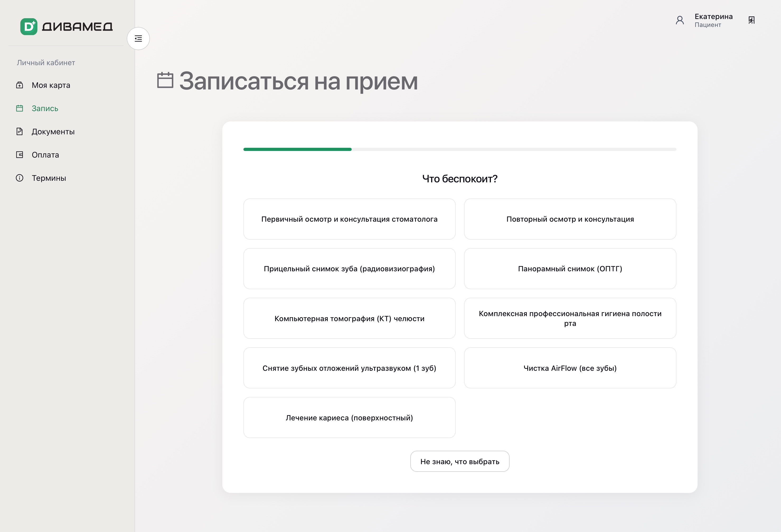Click the Записаться на прием page title
The image size is (781, 532).
(x=298, y=81)
